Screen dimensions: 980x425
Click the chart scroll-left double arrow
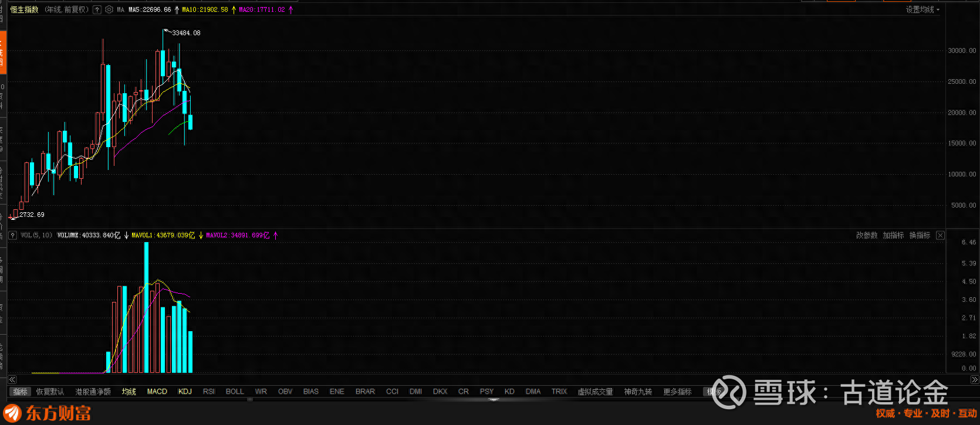tap(12, 380)
